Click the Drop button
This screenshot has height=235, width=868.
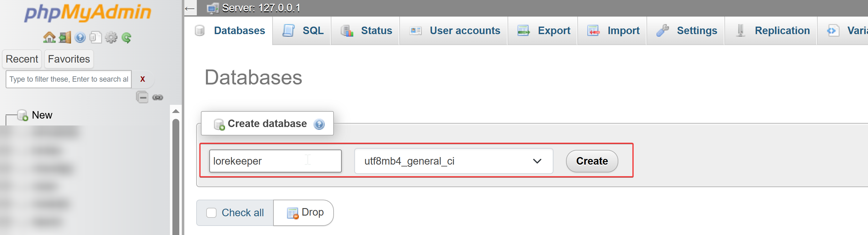(305, 212)
